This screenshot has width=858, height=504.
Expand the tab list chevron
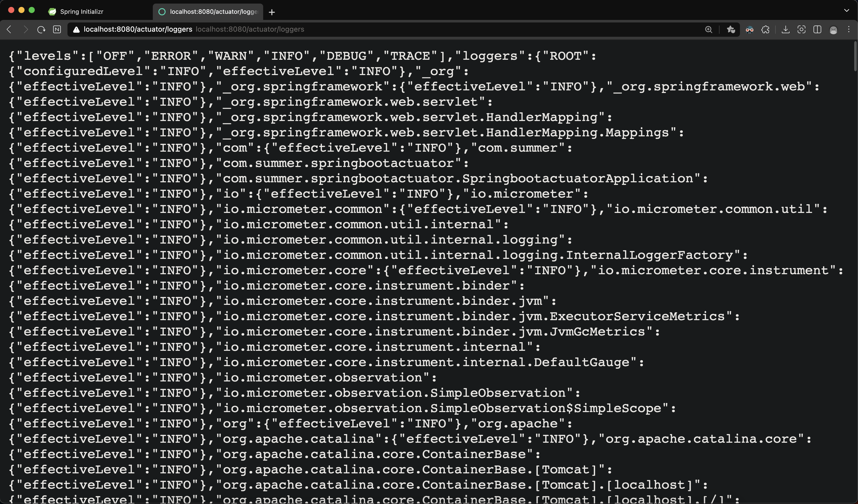(847, 10)
